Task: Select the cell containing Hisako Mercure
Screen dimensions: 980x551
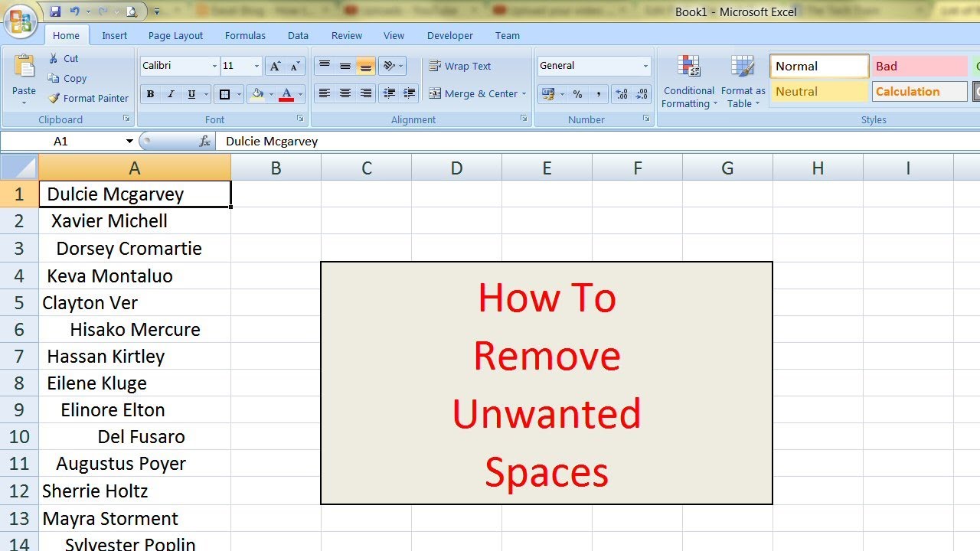Action: click(x=135, y=329)
